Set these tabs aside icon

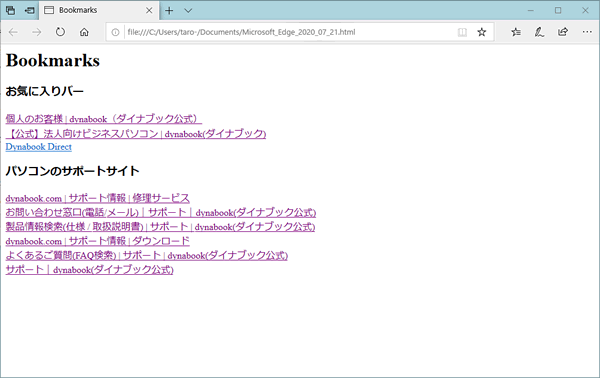pyautogui.click(x=29, y=10)
